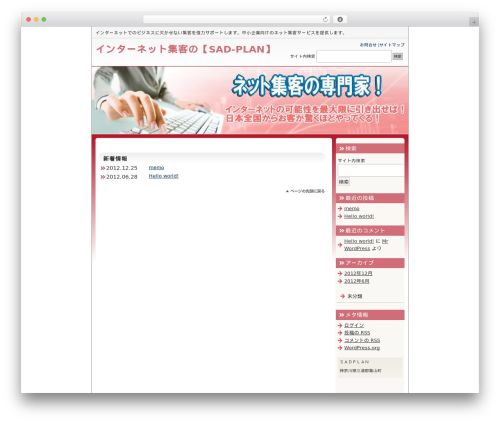
Task: Open the 投稿の RSS feed link
Action: click(357, 333)
